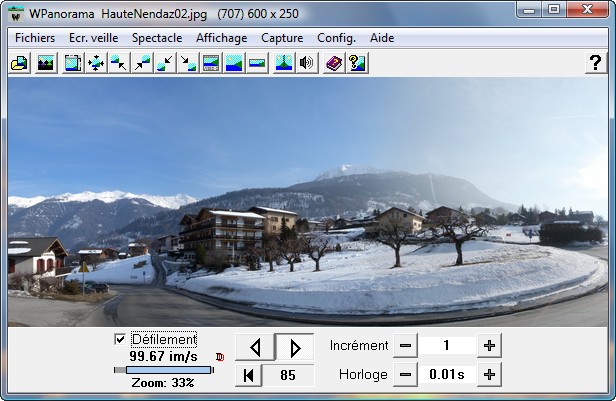Image resolution: width=616 pixels, height=401 pixels.
Task: Open the Fichiers menu
Action: point(35,38)
